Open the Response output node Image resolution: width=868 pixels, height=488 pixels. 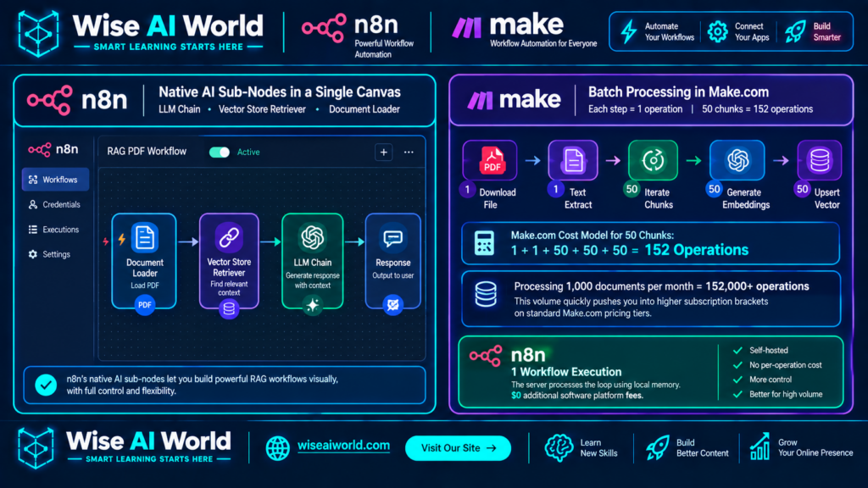pos(393,261)
